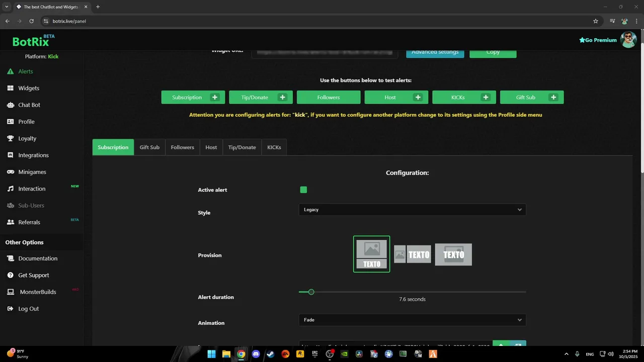Test a Followers alert
This screenshot has height=362, width=644.
tap(329, 97)
